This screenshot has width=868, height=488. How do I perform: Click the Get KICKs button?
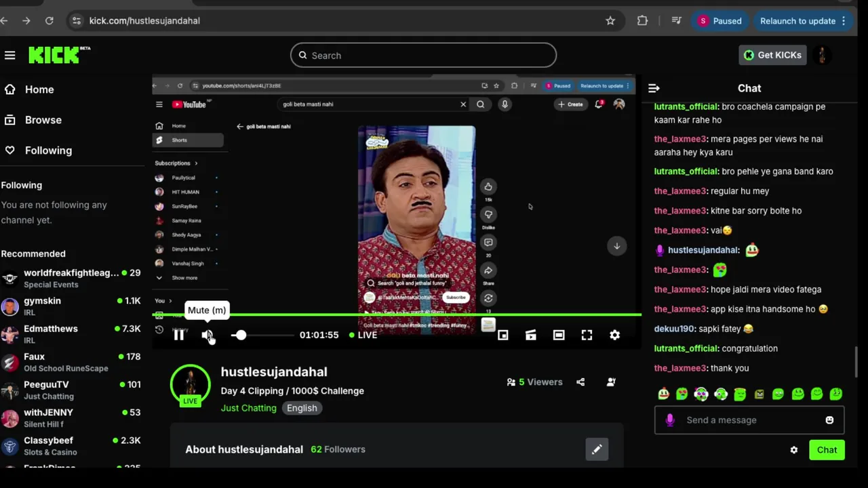[x=772, y=55]
